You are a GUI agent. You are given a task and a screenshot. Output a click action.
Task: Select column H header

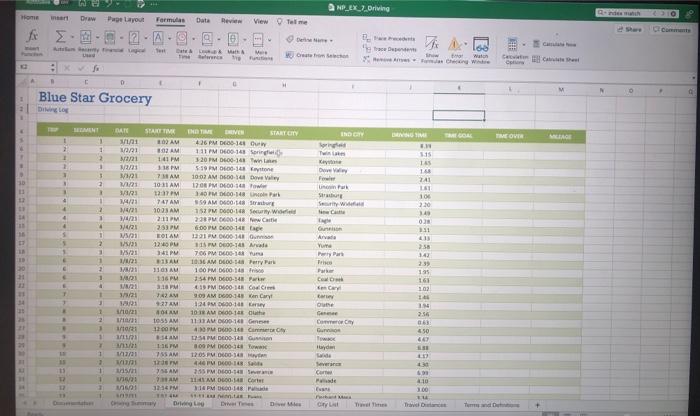(x=283, y=85)
